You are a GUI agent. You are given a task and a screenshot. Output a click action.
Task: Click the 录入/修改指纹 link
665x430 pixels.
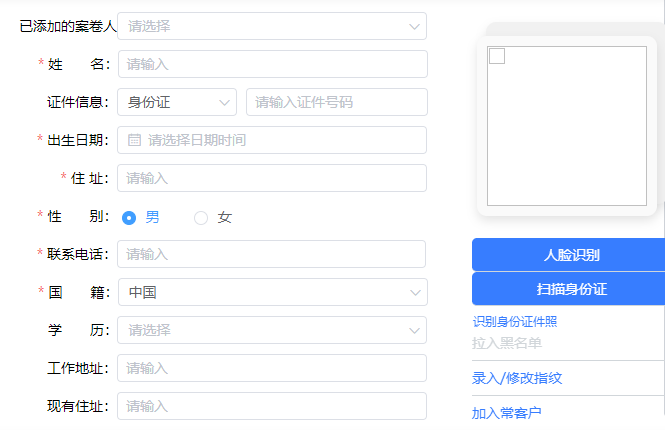click(x=517, y=378)
